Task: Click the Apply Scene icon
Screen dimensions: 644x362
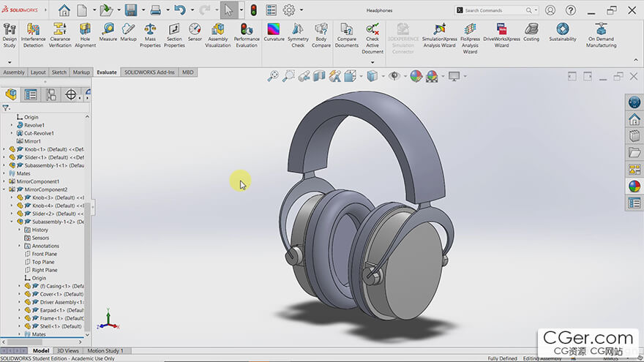Action: pyautogui.click(x=432, y=76)
